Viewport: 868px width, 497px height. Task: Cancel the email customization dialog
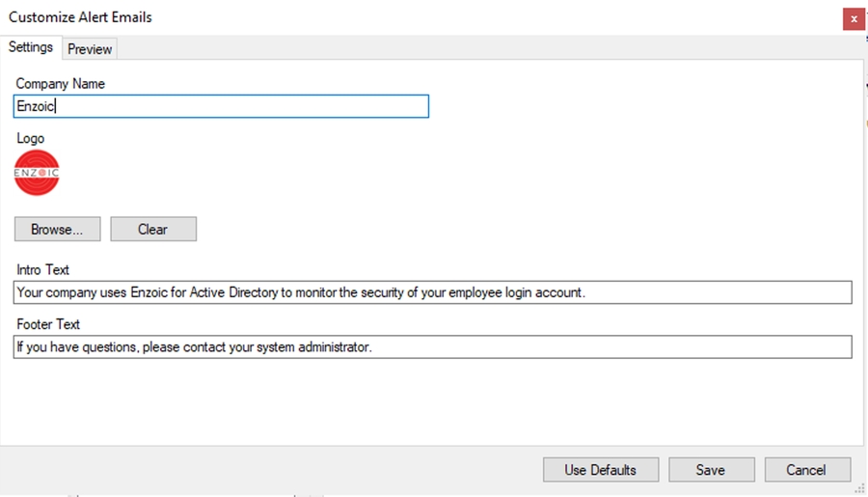(806, 470)
